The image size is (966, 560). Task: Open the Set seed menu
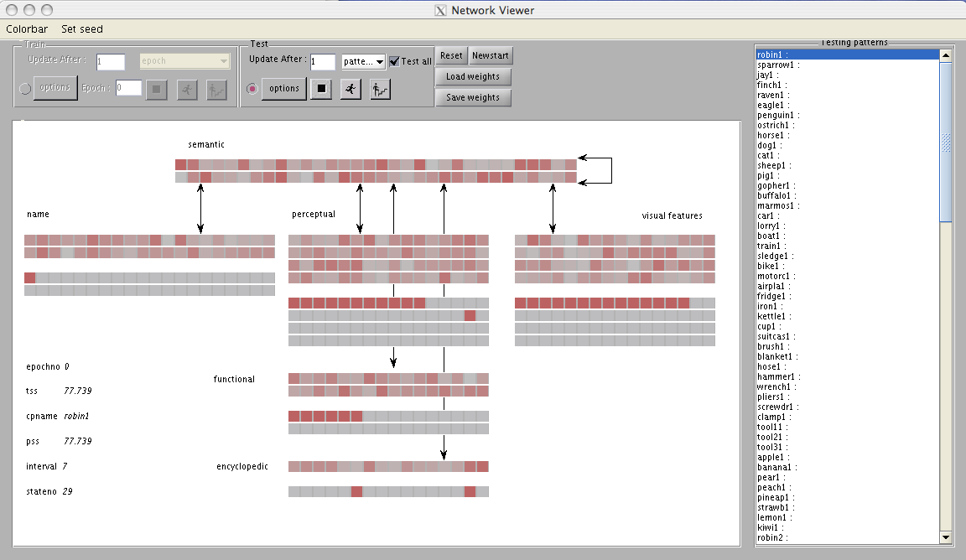pos(82,29)
